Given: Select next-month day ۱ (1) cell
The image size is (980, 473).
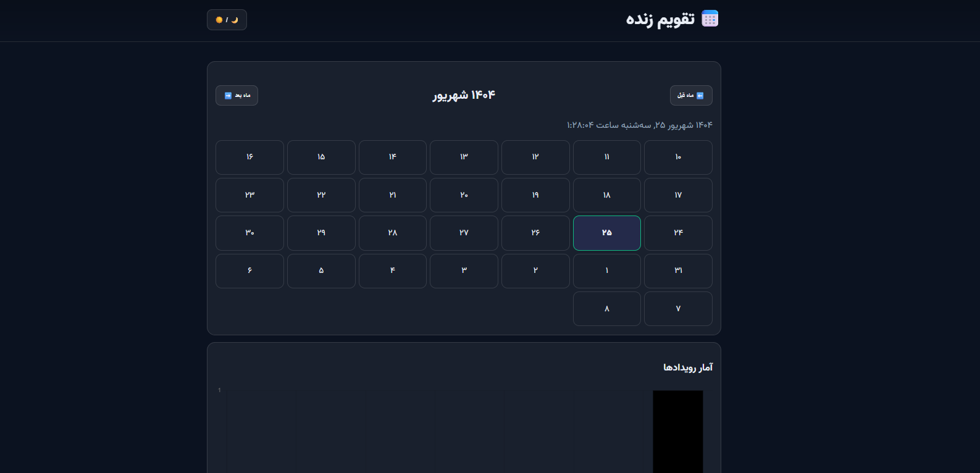Looking at the screenshot, I should tap(607, 271).
